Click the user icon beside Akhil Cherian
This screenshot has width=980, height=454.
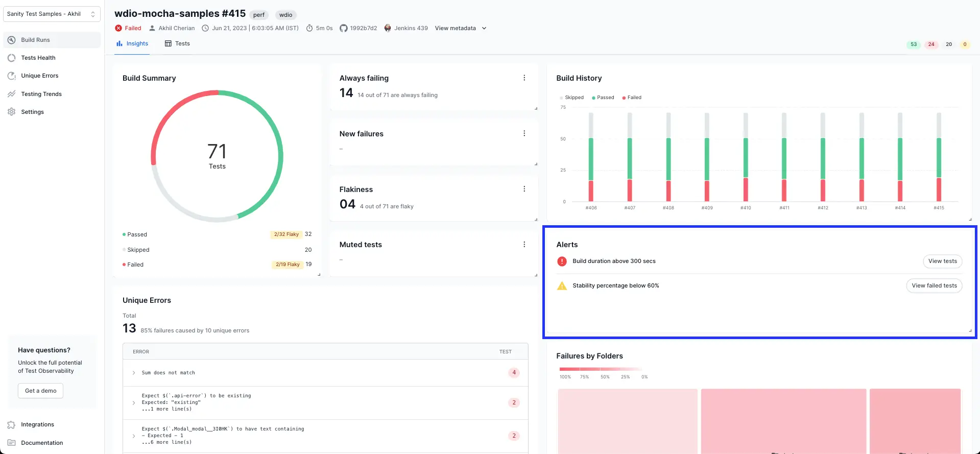(x=152, y=28)
